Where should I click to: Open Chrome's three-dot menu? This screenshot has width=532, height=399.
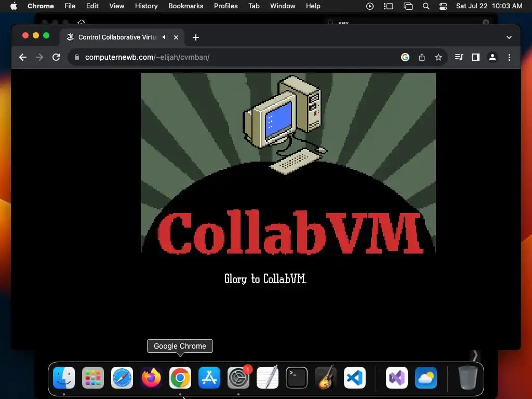point(509,57)
